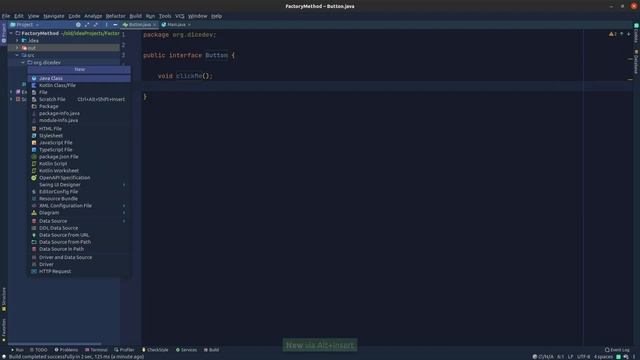
Task: Select package-info.java entry
Action: coord(79,113)
